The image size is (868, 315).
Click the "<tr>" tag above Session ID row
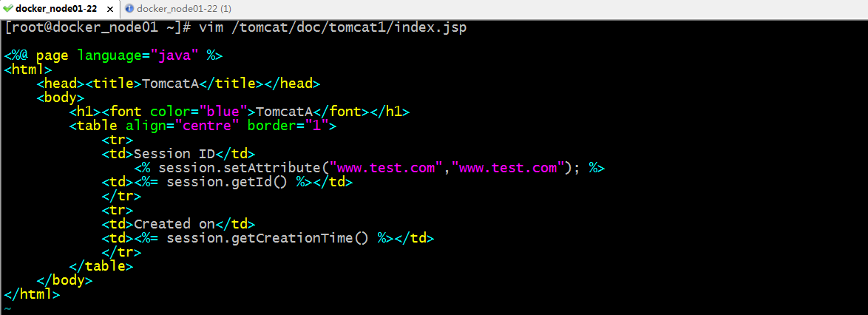click(118, 140)
